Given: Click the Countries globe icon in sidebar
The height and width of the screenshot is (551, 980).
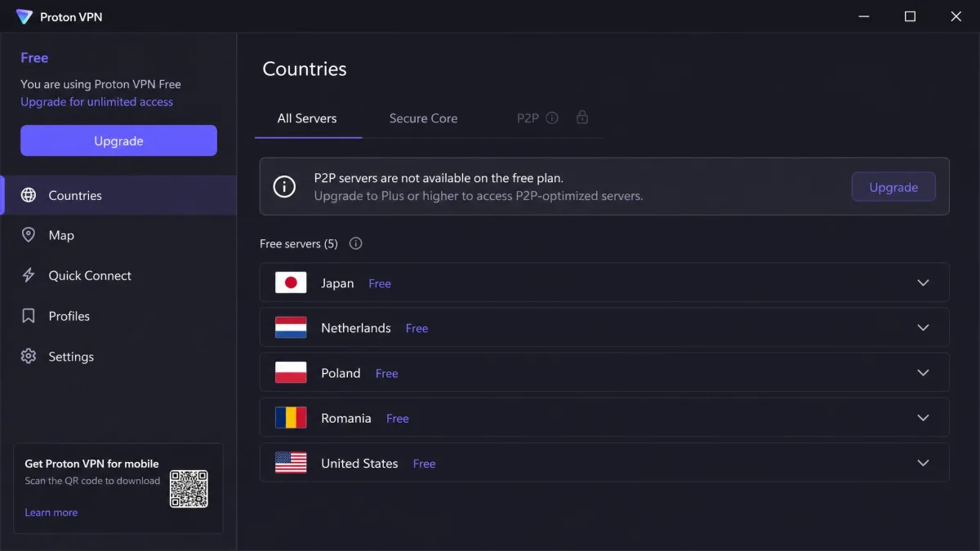Looking at the screenshot, I should (29, 195).
